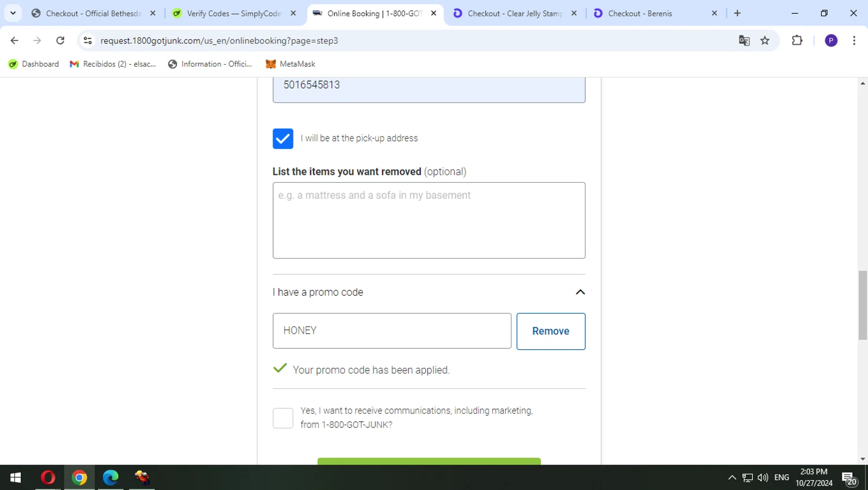
Task: Open the network status tray icon
Action: [x=748, y=477]
